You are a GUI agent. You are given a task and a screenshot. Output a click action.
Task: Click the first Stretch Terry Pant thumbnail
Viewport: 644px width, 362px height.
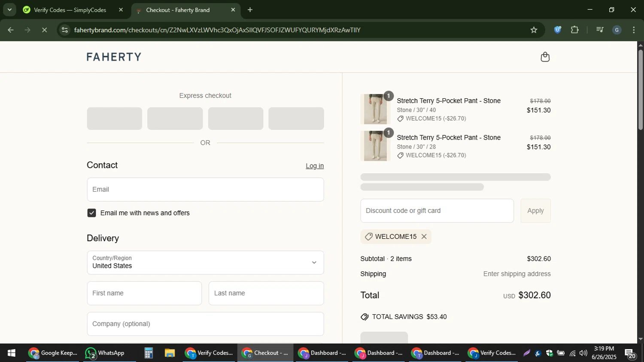click(x=375, y=110)
